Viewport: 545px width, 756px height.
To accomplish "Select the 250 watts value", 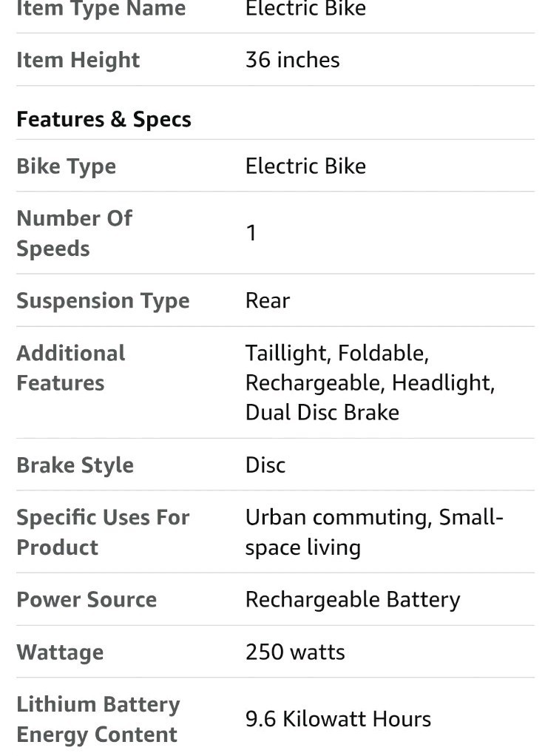I will (x=295, y=652).
